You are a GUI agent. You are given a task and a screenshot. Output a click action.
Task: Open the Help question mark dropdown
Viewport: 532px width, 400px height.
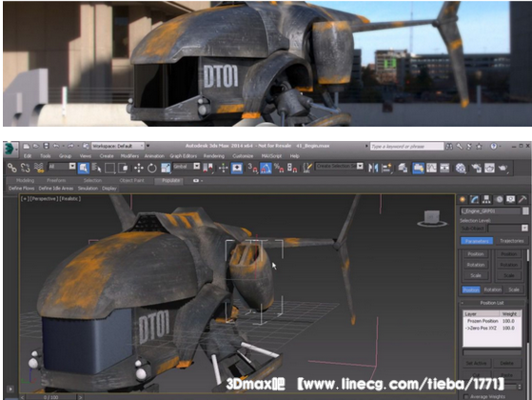coord(495,146)
